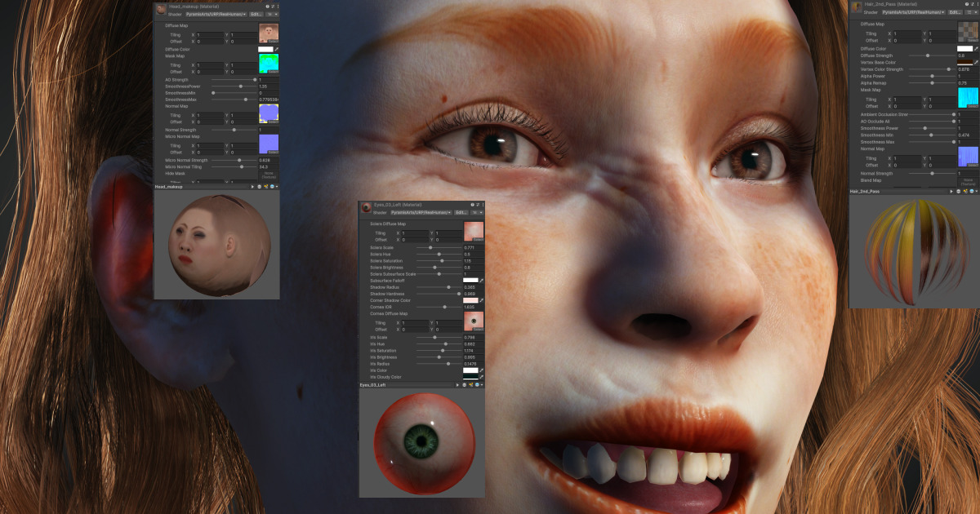The image size is (980, 514).
Task: Click the play icon on the Head_makeup preview bar
Action: 253,187
